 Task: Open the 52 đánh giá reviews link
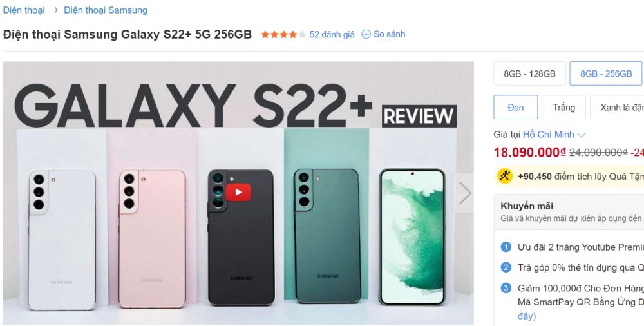[x=332, y=35]
